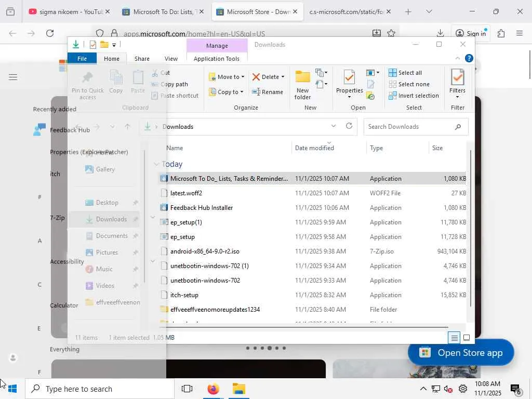Click Copy to in the ribbon
The width and height of the screenshot is (532, 399).
tap(227, 92)
